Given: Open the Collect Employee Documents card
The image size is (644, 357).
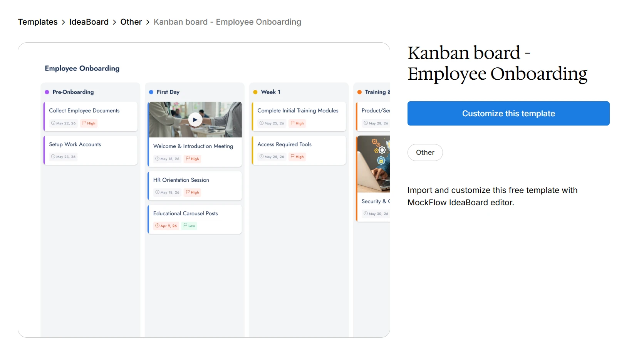Looking at the screenshot, I should tap(91, 116).
